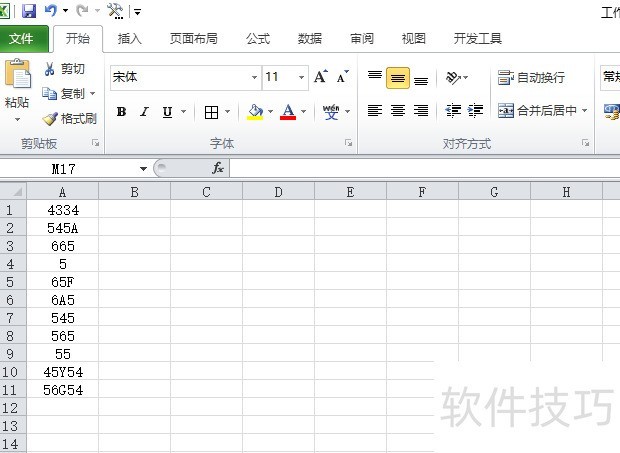620x453 pixels.
Task: Select the cell containing 545A
Action: tap(62, 228)
